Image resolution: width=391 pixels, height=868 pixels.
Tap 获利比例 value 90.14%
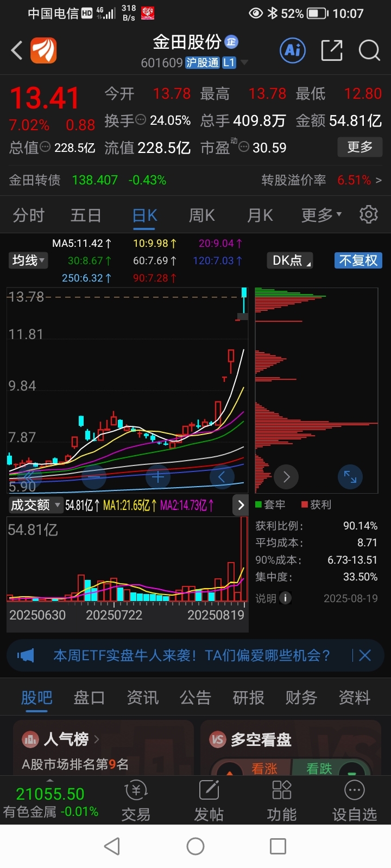click(x=360, y=526)
